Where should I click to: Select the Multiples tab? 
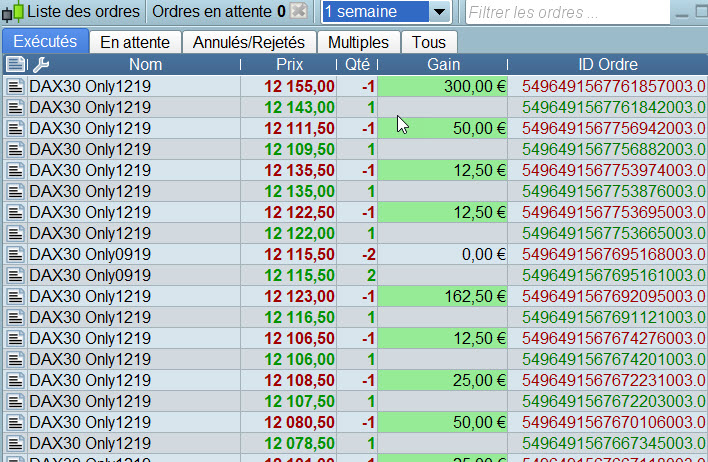point(358,42)
